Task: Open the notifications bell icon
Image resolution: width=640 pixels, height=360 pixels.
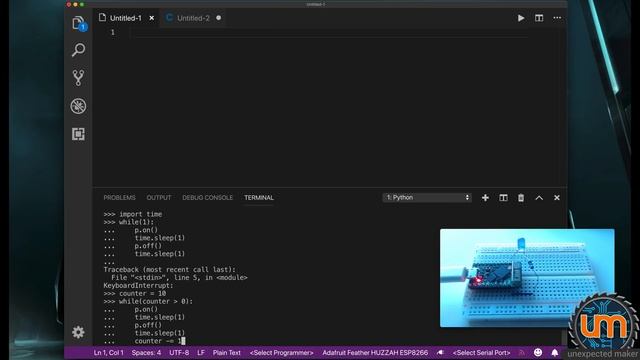Action: [x=555, y=352]
